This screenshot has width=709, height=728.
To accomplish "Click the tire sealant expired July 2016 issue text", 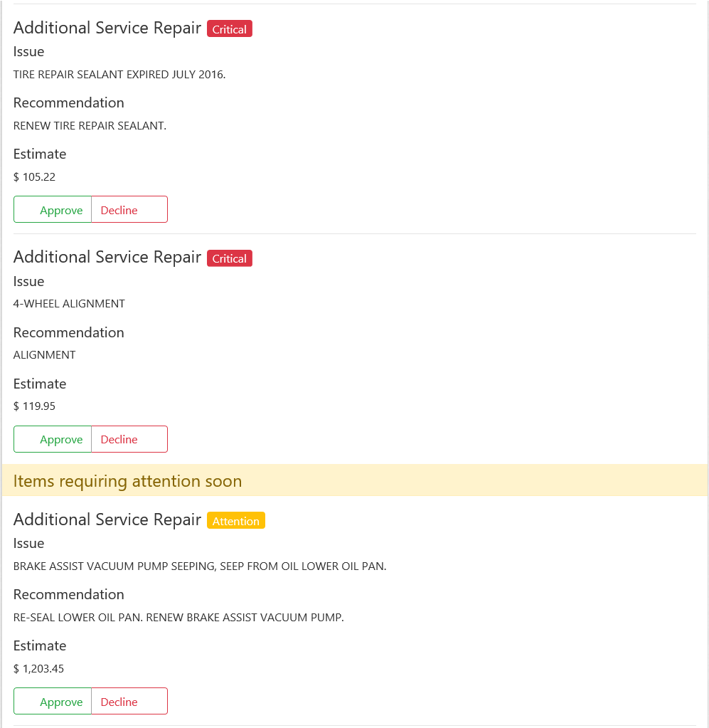I will [x=119, y=75].
